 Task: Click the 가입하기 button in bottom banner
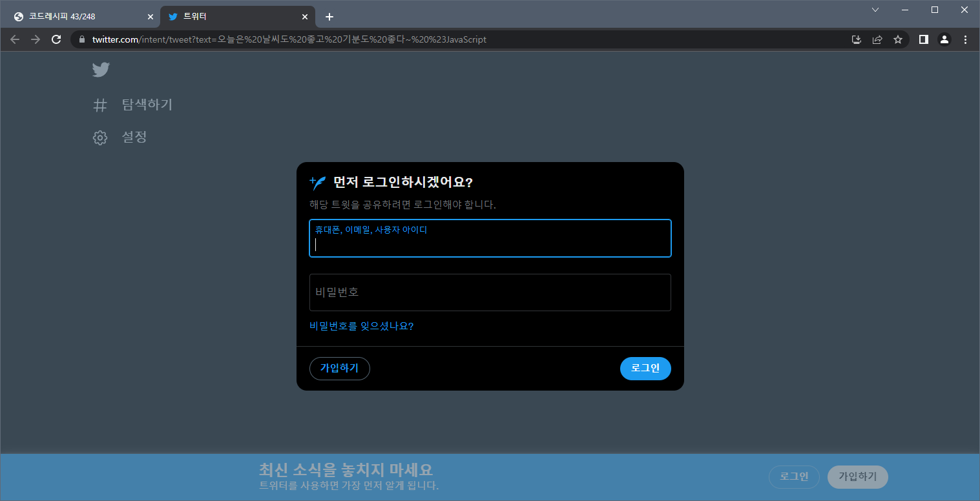tap(858, 477)
